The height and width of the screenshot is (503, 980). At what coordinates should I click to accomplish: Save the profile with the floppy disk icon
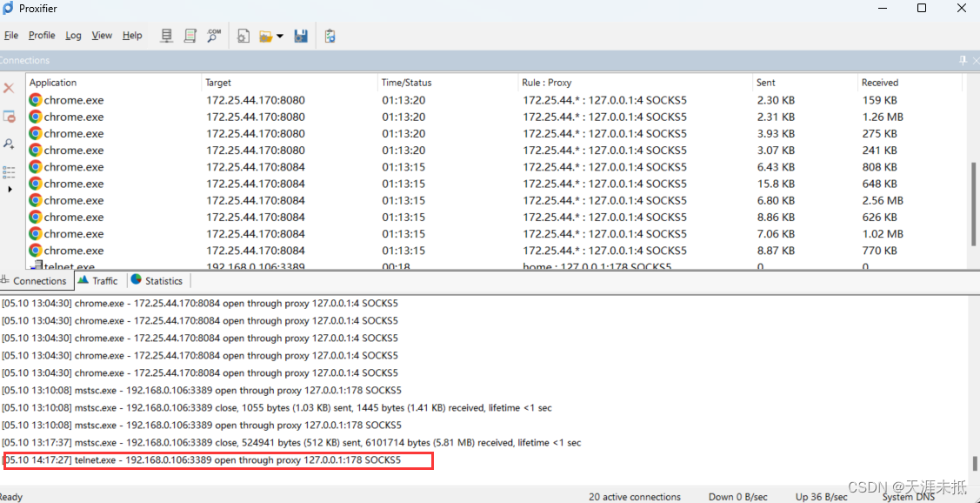(301, 37)
